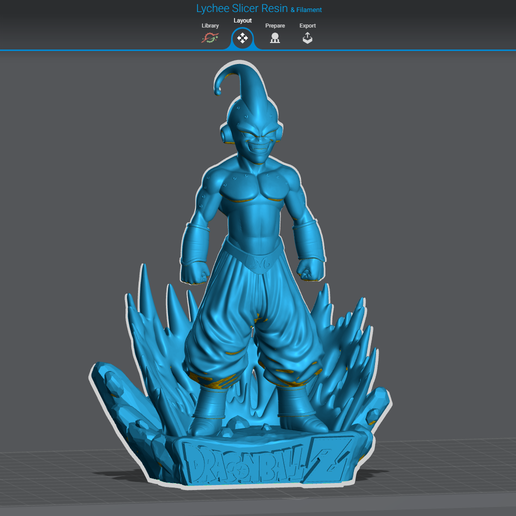Image resolution: width=516 pixels, height=516 pixels.
Task: Click the Layout tab label
Action: tap(242, 21)
